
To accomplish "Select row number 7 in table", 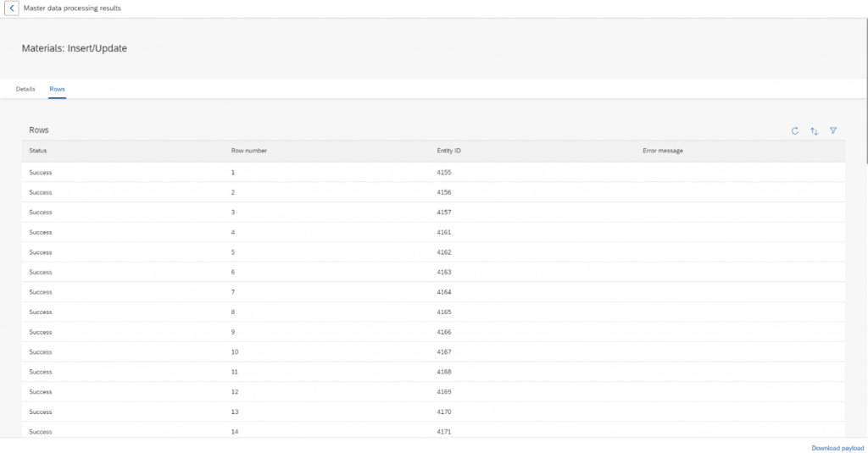I will [x=433, y=292].
